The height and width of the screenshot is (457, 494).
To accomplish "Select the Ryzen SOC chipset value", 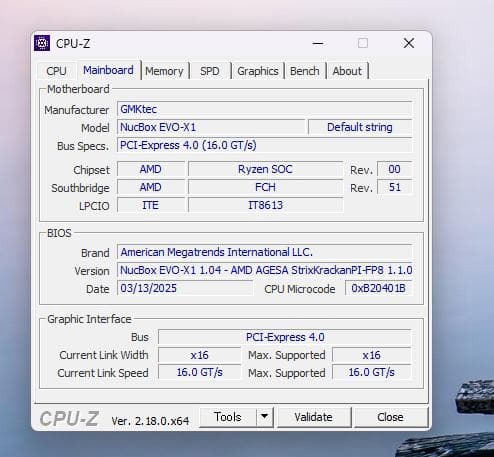I will coord(265,169).
